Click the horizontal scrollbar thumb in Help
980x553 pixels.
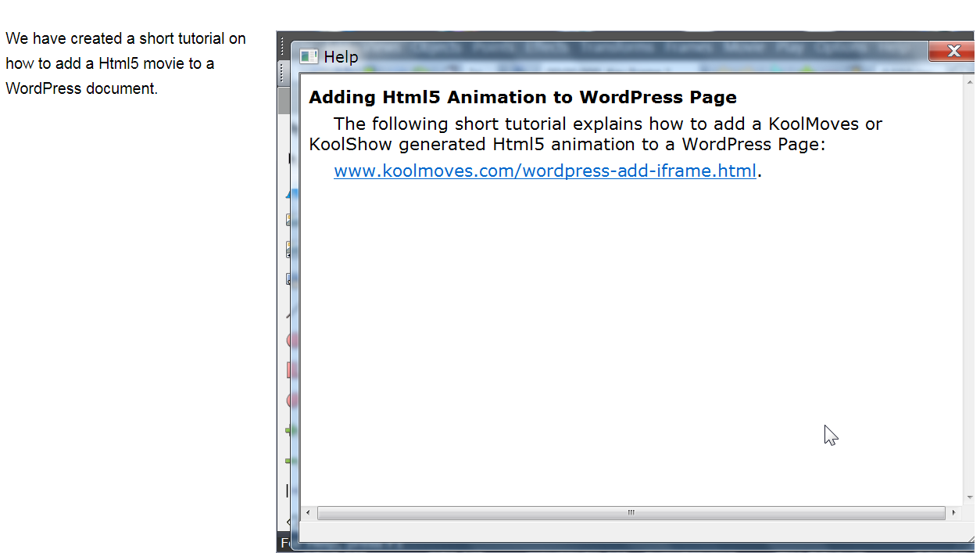point(631,513)
